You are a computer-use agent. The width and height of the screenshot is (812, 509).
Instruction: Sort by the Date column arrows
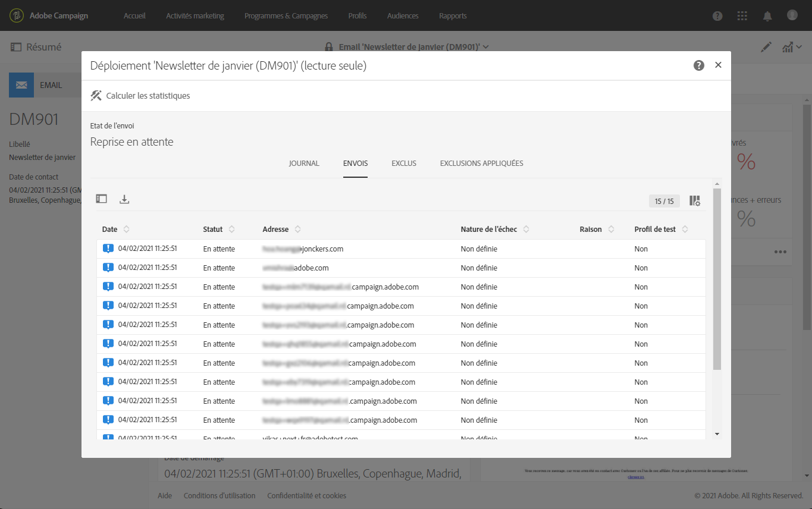click(126, 230)
